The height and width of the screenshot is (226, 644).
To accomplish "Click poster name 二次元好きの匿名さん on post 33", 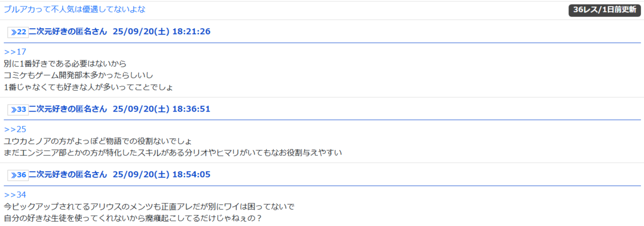I will pyautogui.click(x=68, y=109).
